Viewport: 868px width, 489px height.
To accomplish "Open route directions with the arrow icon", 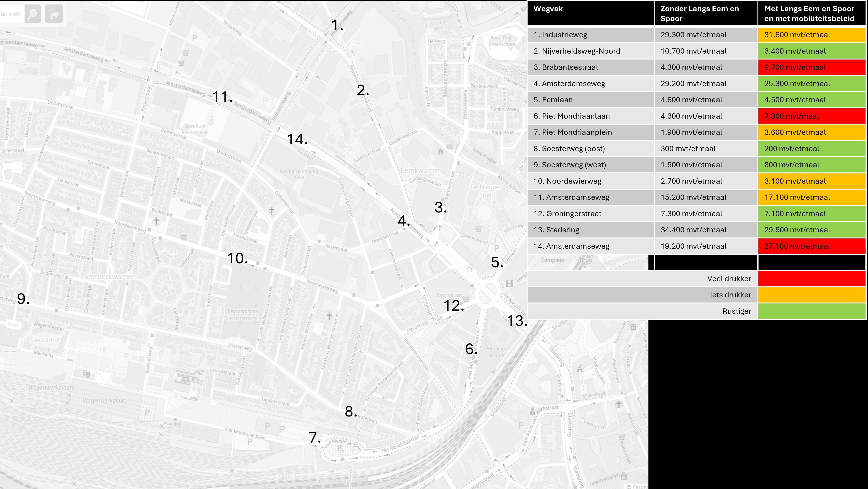I will (54, 14).
